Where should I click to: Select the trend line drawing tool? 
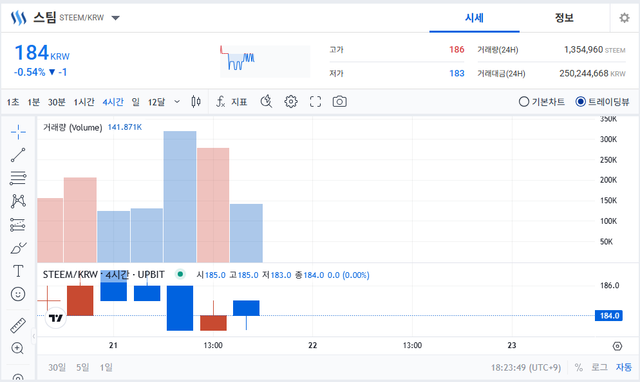pyautogui.click(x=18, y=155)
